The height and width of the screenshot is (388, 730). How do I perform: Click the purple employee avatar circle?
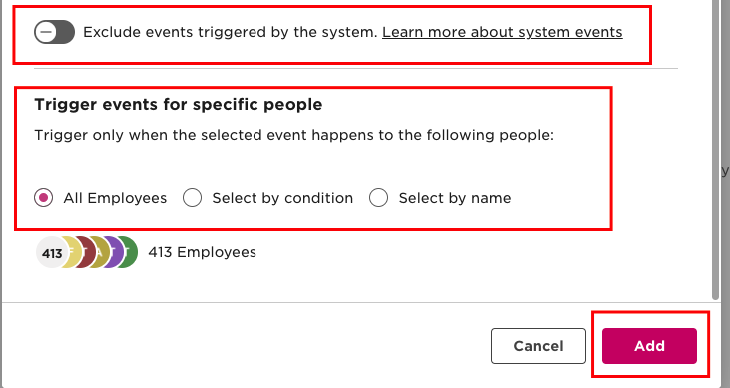pos(115,252)
